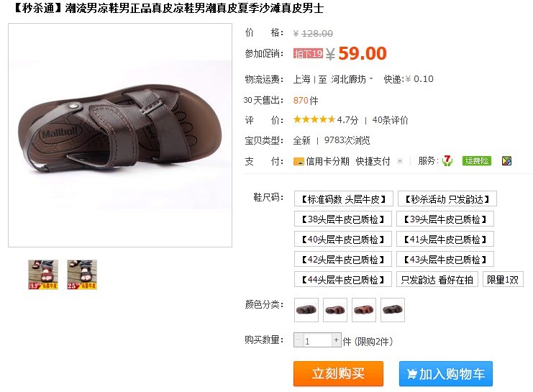
Task: Click the 7-day return service icon
Action: pos(447,161)
